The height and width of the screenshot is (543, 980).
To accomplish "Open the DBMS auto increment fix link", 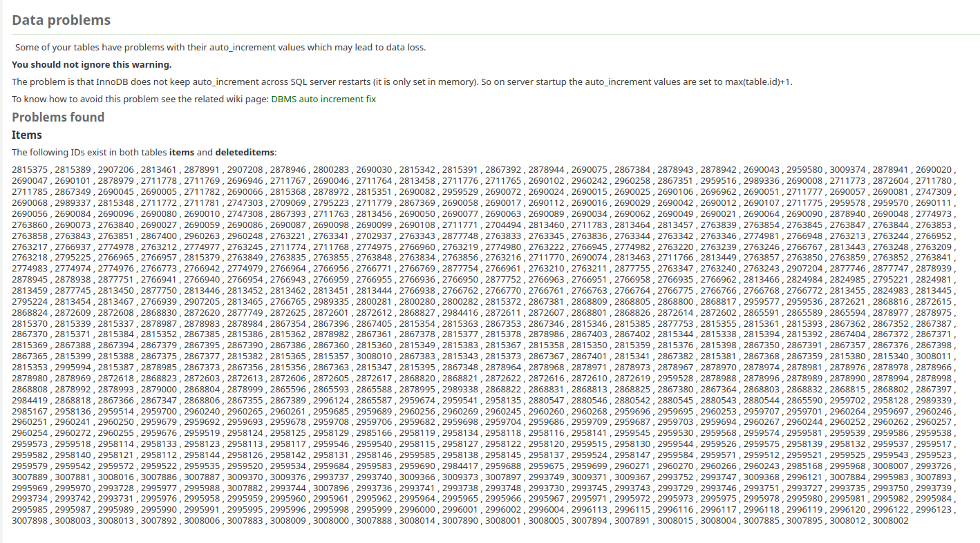I will click(323, 99).
